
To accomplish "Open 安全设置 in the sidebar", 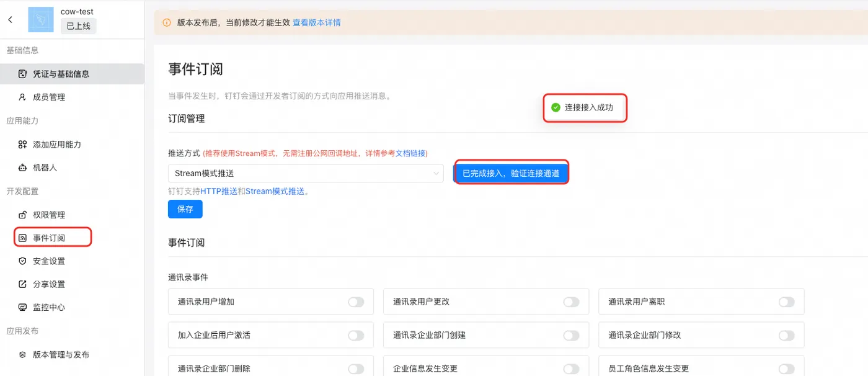I will (72, 261).
